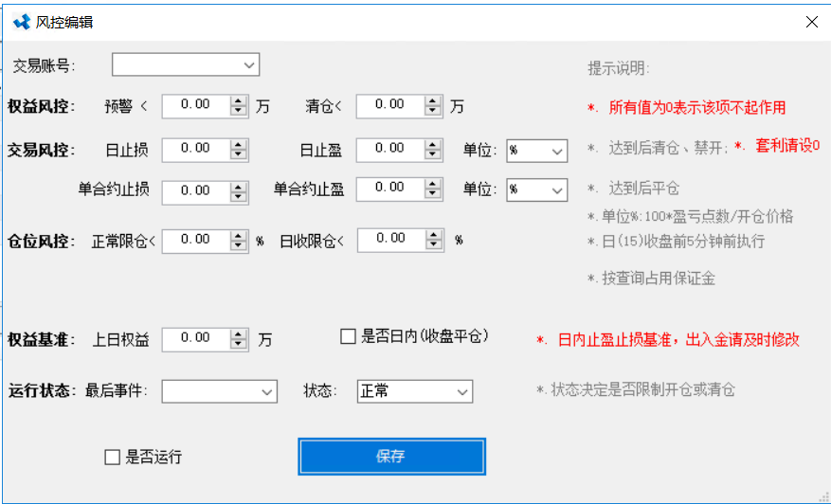The height and width of the screenshot is (504, 831).
Task: Click the 风控编辑 app icon in title bar
Action: click(21, 22)
